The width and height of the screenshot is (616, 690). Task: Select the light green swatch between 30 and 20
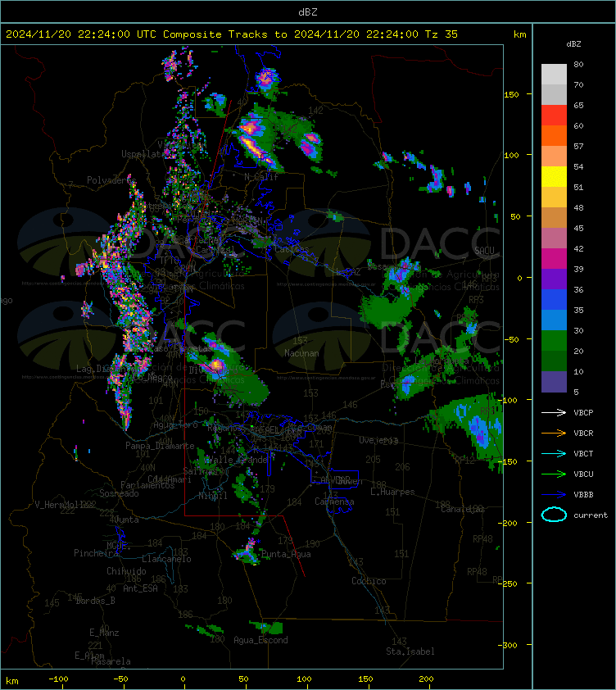pyautogui.click(x=554, y=341)
